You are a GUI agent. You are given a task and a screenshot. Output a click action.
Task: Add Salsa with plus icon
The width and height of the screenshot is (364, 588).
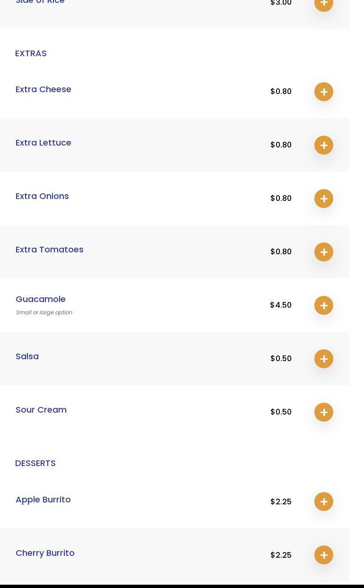324,359
